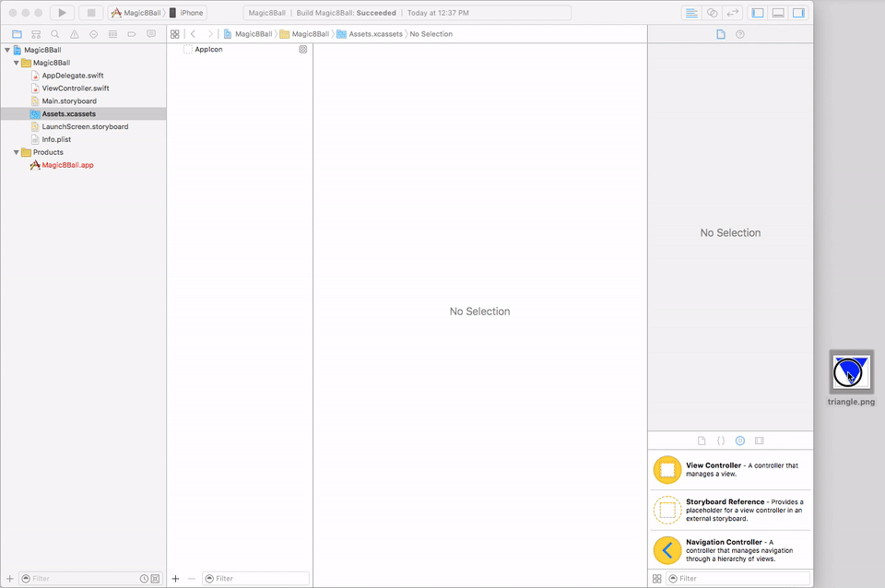The width and height of the screenshot is (885, 588).
Task: Open the Breakpoint navigator tab
Action: pyautogui.click(x=132, y=34)
